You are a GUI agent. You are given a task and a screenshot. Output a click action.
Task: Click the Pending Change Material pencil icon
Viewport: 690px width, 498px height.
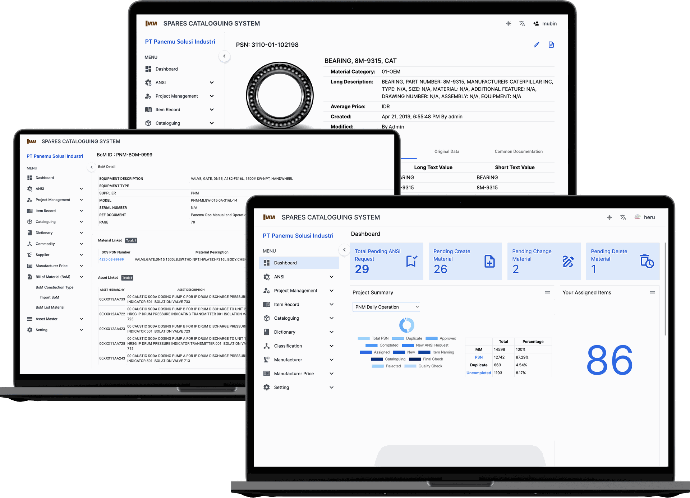click(x=568, y=262)
